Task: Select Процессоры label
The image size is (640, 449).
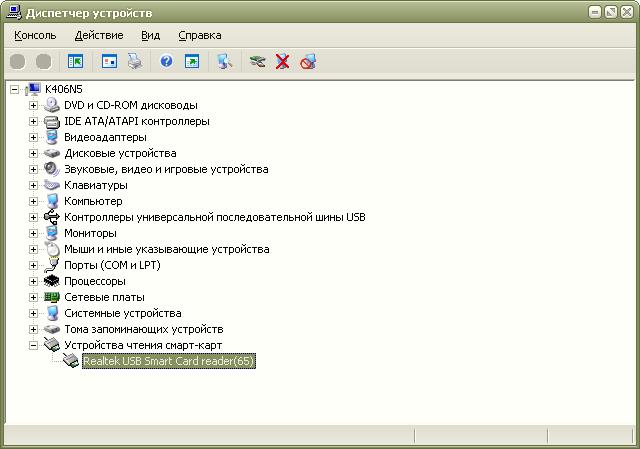Action: pyautogui.click(x=95, y=281)
